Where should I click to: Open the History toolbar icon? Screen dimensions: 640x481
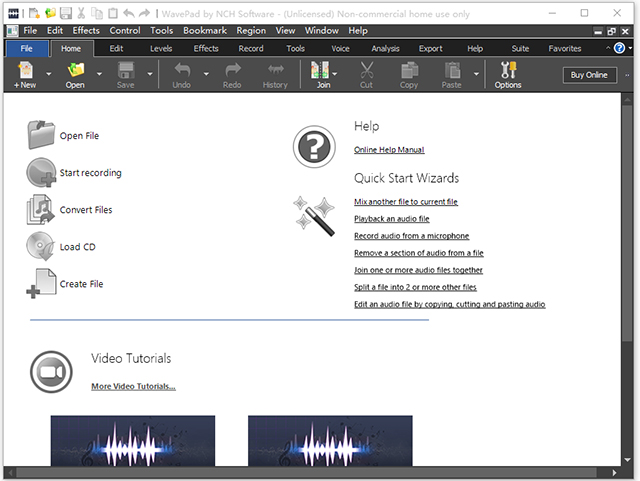[276, 70]
